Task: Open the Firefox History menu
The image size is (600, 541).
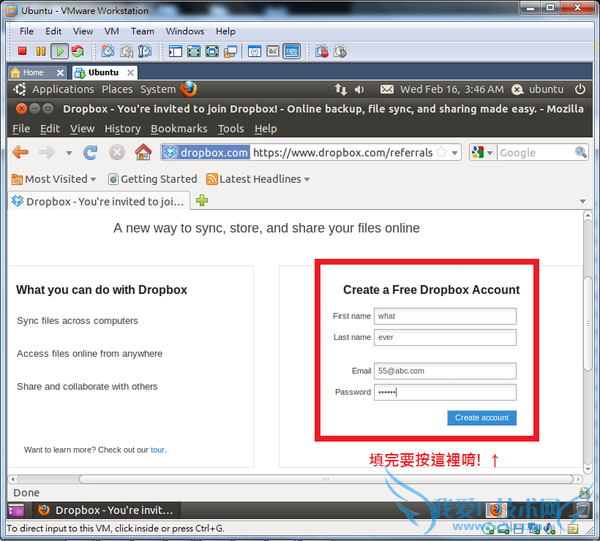Action: (122, 129)
